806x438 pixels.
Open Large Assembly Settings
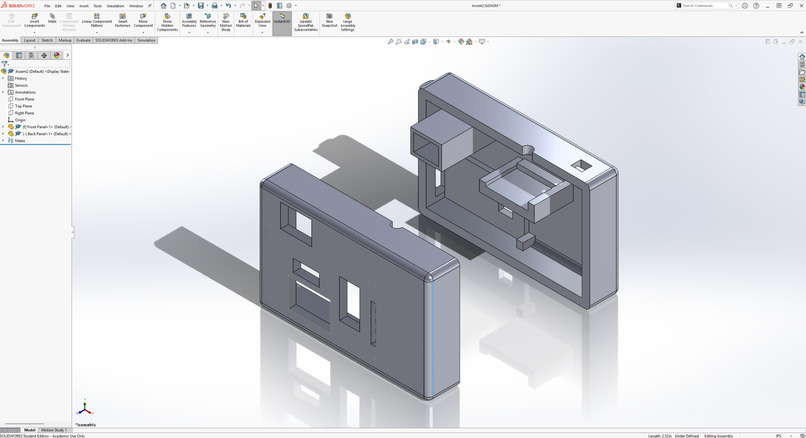(347, 23)
